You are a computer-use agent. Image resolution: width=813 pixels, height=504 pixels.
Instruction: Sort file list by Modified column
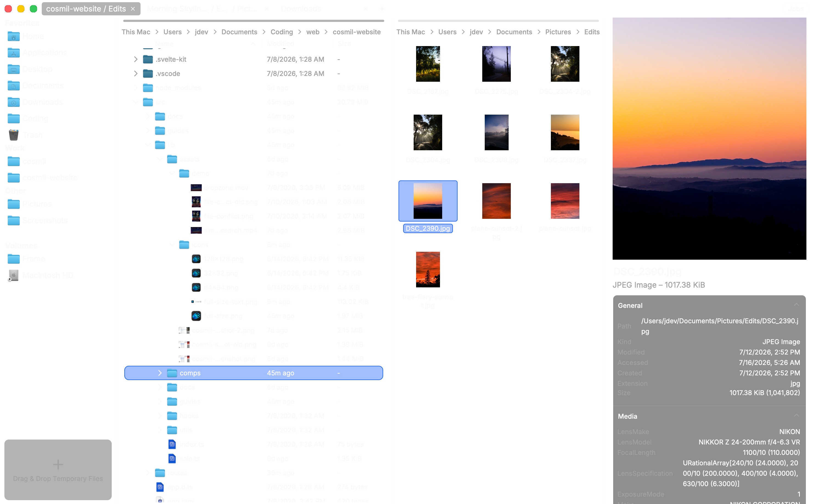point(280,44)
